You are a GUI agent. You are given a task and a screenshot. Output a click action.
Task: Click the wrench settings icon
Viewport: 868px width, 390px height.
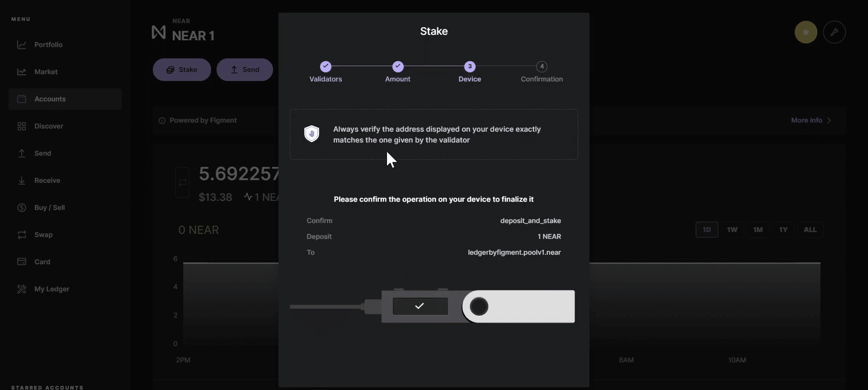click(x=834, y=32)
